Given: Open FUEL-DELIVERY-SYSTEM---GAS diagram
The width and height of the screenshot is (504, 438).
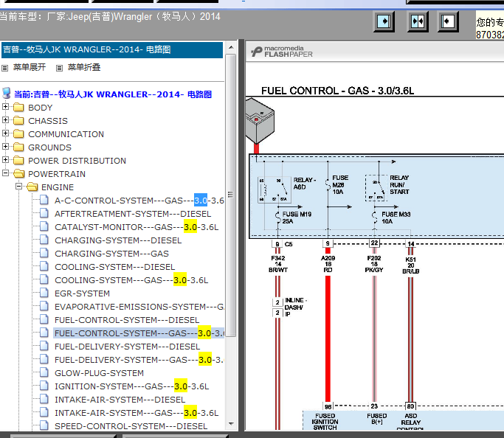Looking at the screenshot, I should pyautogui.click(x=139, y=360).
